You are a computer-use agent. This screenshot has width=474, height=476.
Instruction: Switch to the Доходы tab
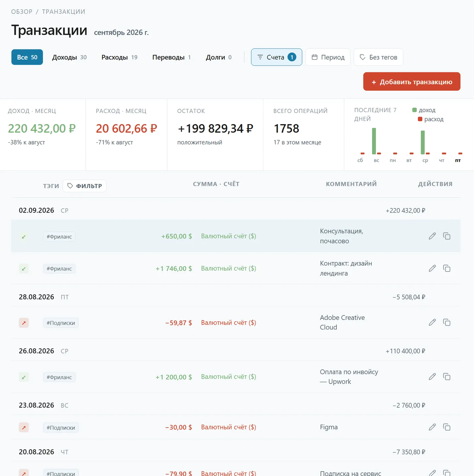pyautogui.click(x=69, y=57)
